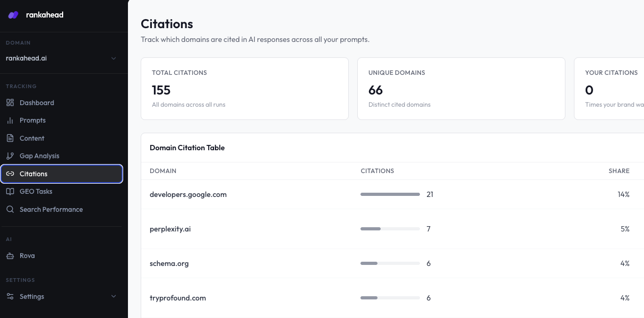Click the Gap Analysis branch icon
This screenshot has width=644, height=318.
10,156
